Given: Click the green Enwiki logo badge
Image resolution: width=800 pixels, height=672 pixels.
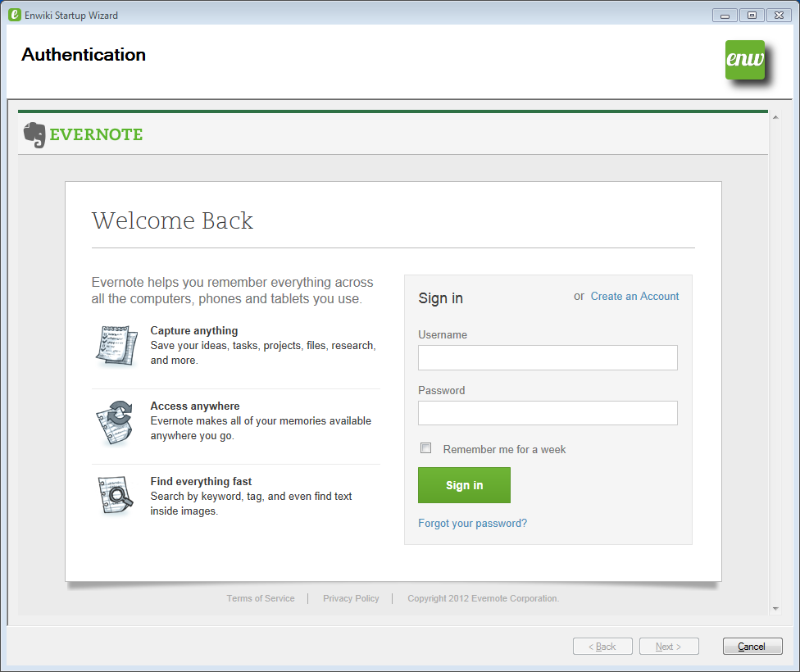Looking at the screenshot, I should 745,60.
